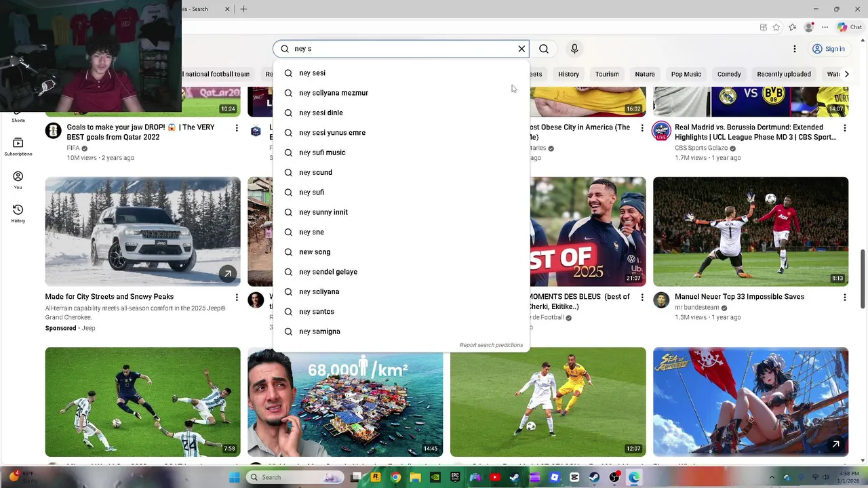Select the Recently uploaded filter chip
This screenshot has width=868, height=488.
click(784, 74)
